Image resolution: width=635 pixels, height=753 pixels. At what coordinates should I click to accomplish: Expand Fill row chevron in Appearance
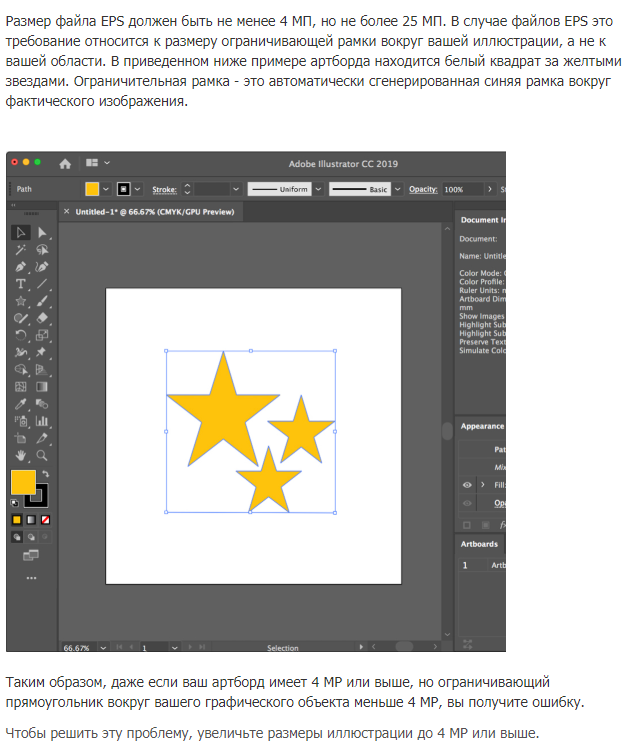click(483, 485)
